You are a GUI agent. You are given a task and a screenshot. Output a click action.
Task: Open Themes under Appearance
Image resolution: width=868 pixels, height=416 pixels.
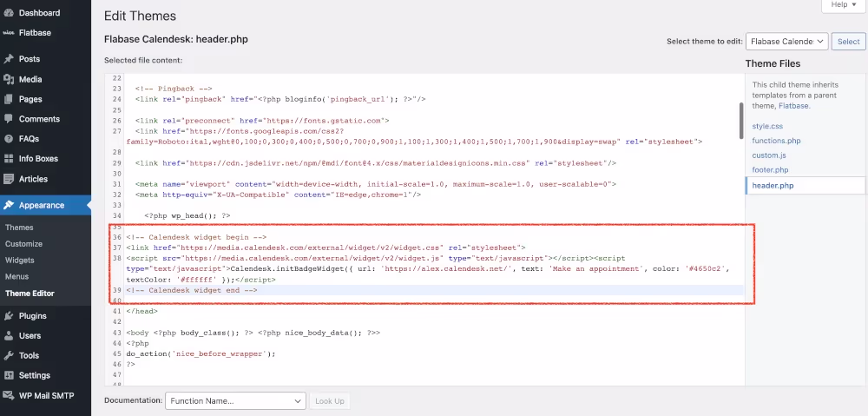(x=19, y=228)
